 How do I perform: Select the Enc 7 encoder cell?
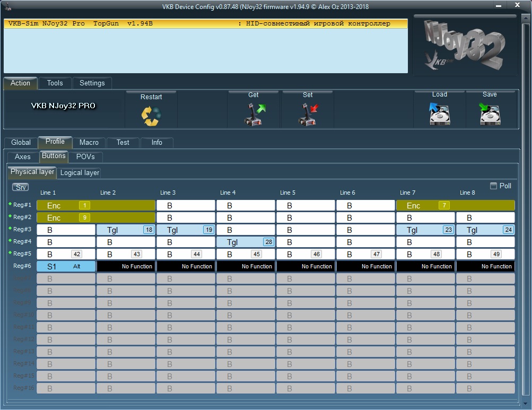tap(455, 205)
